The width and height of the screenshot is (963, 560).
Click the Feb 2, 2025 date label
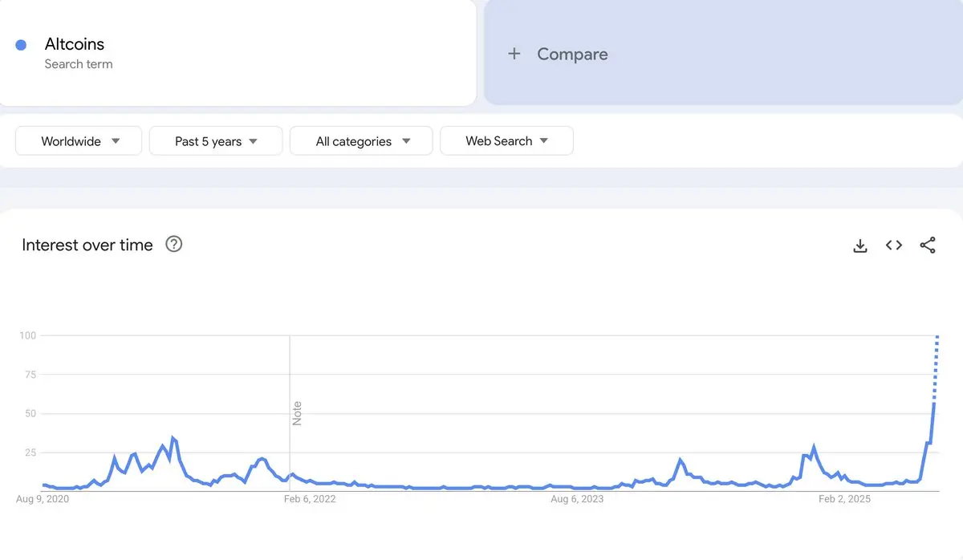coord(844,499)
